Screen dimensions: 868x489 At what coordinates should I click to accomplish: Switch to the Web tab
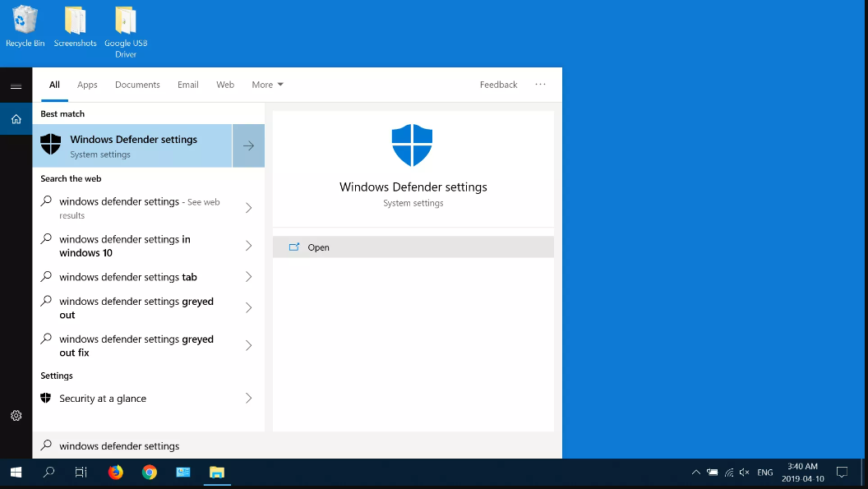pos(224,85)
